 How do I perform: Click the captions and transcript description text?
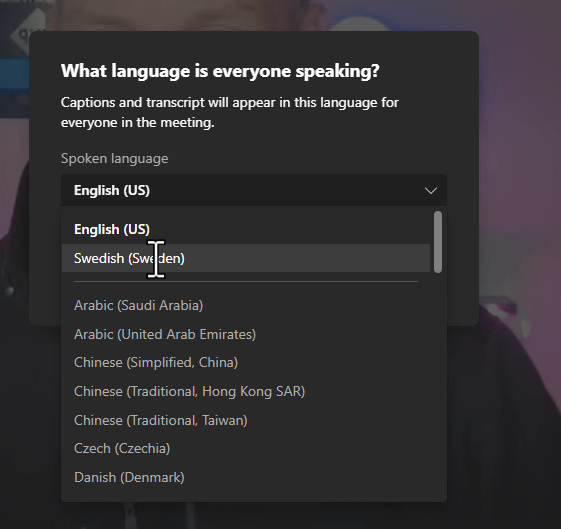230,112
